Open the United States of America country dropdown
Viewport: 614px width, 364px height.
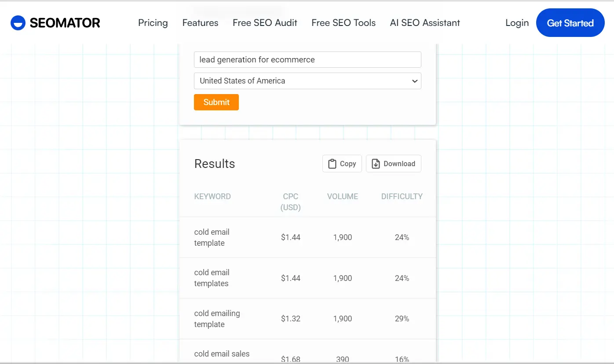pos(308,81)
